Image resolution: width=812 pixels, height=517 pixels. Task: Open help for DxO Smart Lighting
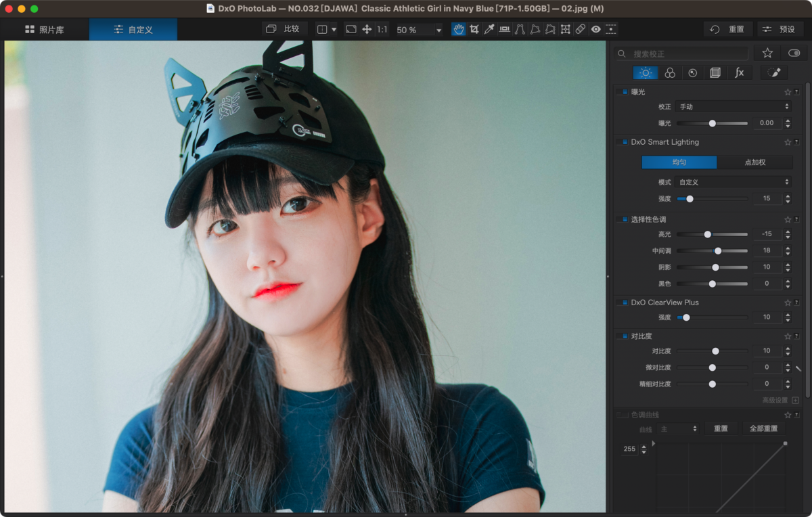(x=796, y=142)
